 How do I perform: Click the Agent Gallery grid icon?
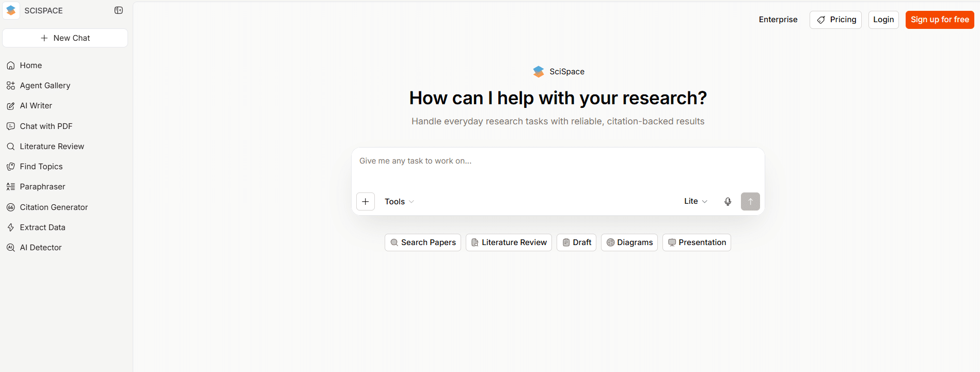click(10, 86)
